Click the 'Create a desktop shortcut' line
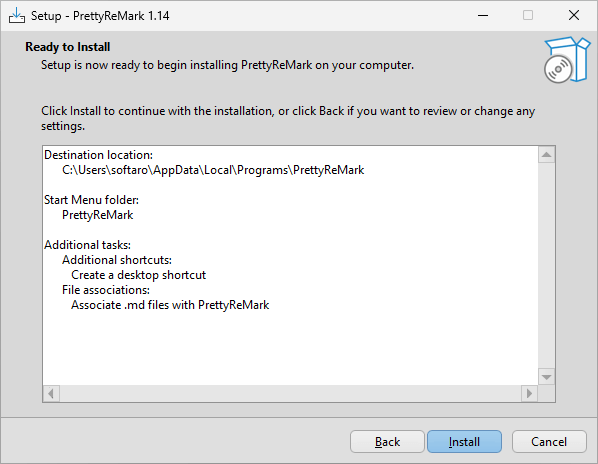The width and height of the screenshot is (598, 464). (138, 275)
